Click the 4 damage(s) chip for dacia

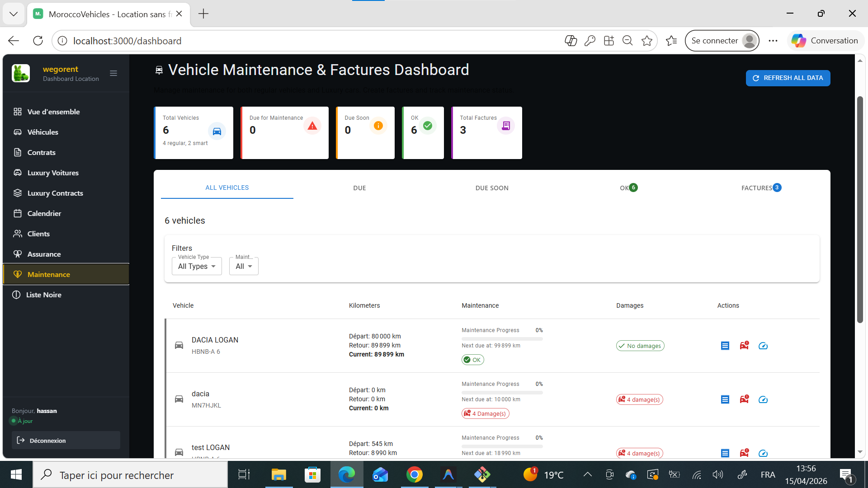click(639, 399)
